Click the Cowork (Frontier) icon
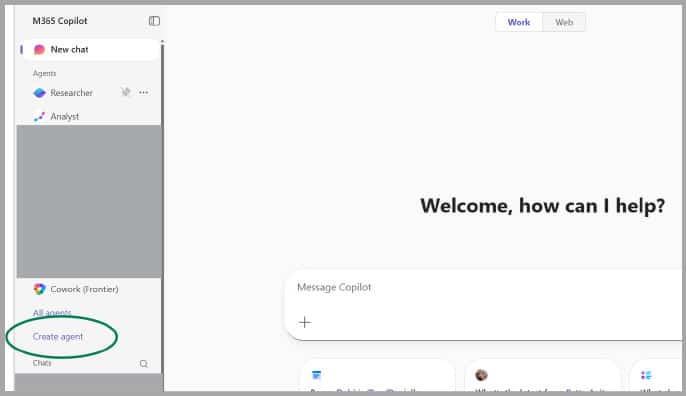 coord(39,289)
